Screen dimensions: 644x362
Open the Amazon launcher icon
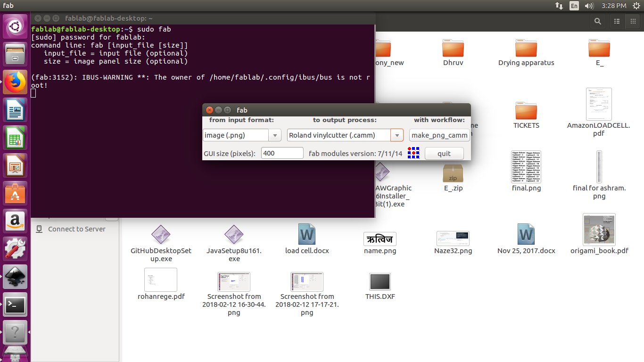15,222
